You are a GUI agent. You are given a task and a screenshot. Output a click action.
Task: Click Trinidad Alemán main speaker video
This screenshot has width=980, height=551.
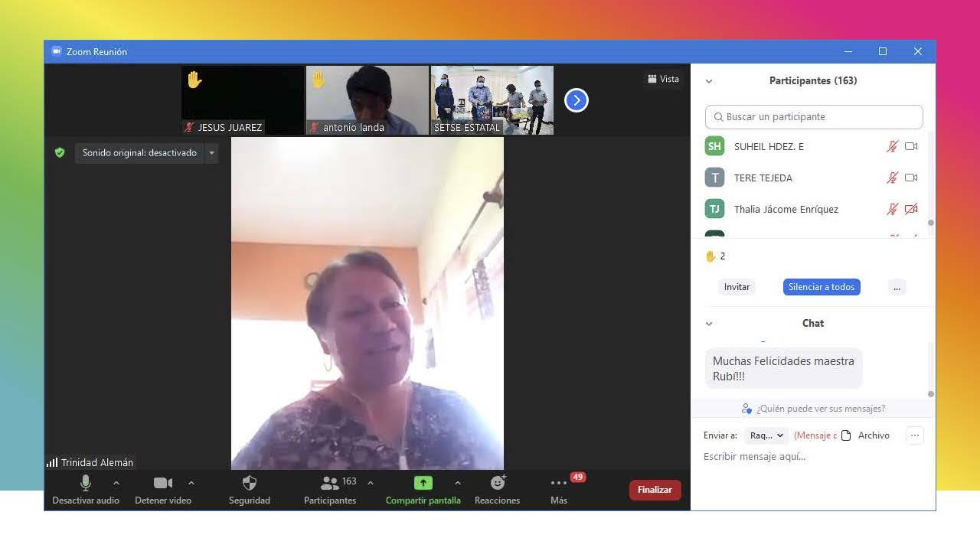pos(367,303)
